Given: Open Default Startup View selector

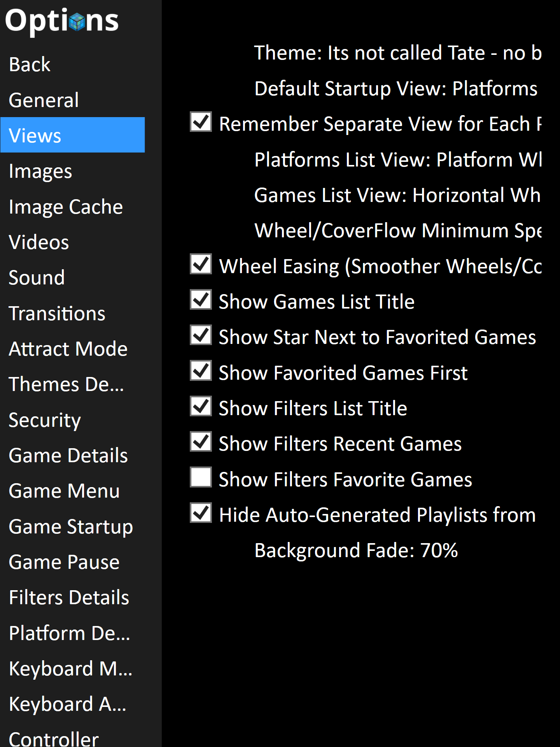Looking at the screenshot, I should tap(395, 89).
